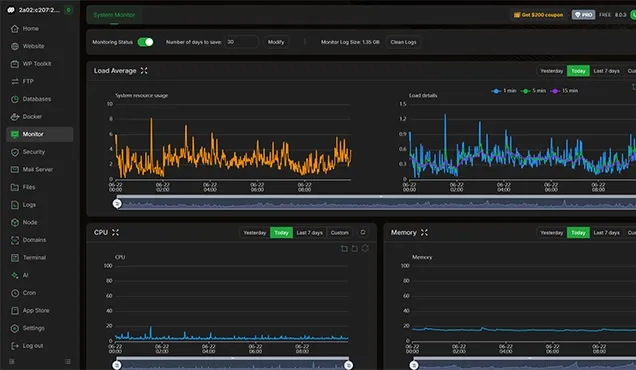Viewport: 636px width, 370px height.
Task: Go to the Website section
Action: click(x=39, y=46)
